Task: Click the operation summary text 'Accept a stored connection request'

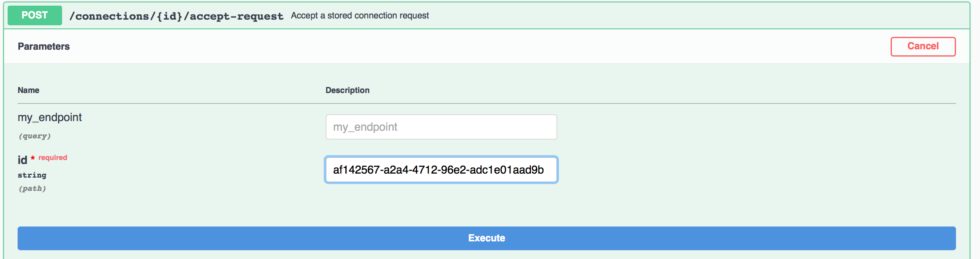Action: (x=360, y=16)
